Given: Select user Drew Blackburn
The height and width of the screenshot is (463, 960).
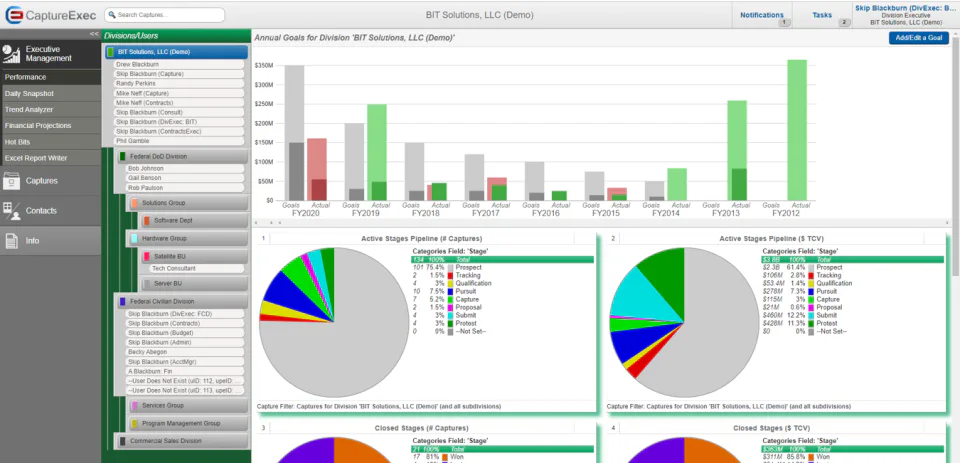Looking at the screenshot, I should pos(178,64).
